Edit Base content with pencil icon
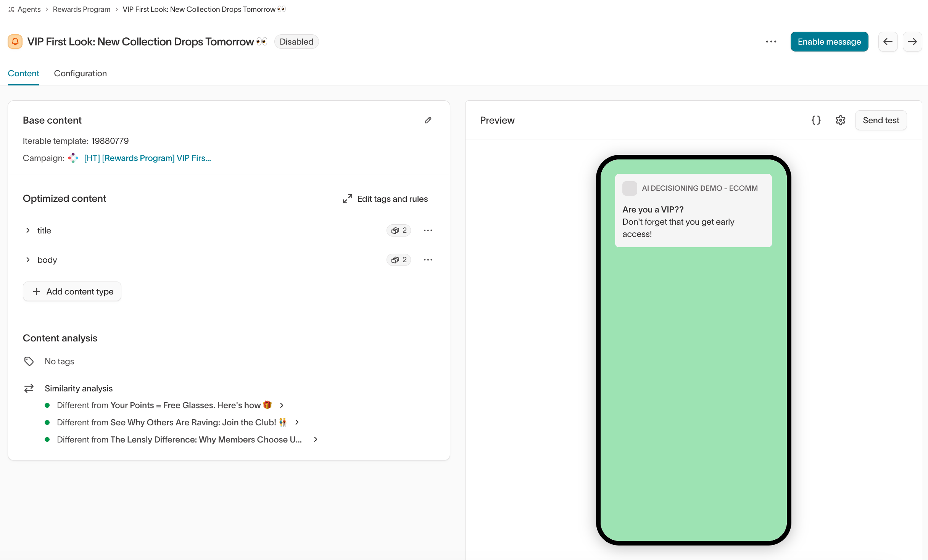The image size is (928, 560). 428,120
